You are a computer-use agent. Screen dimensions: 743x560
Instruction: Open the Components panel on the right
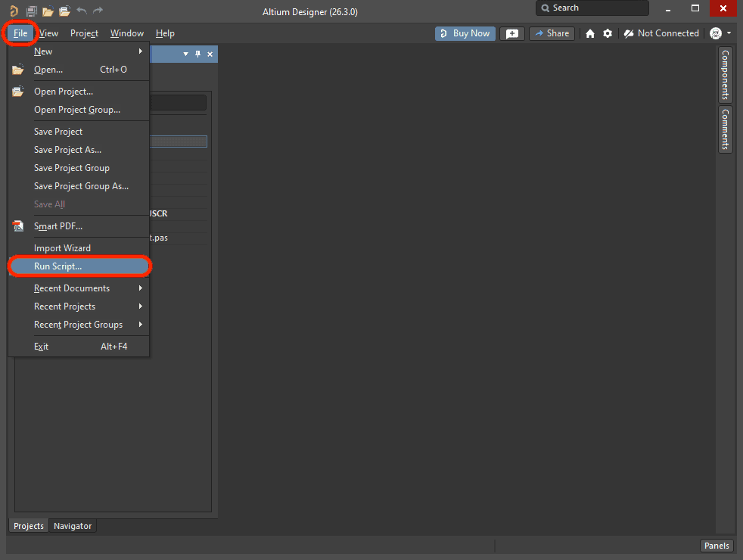[724, 76]
